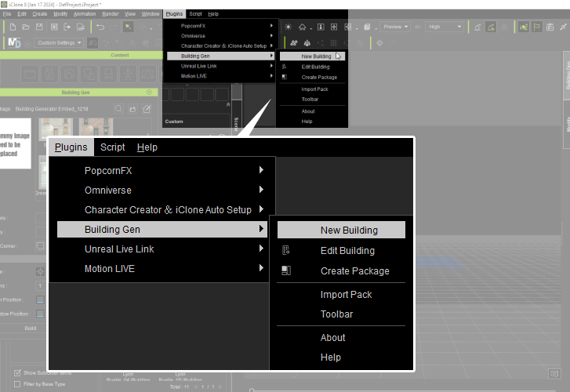570x392 pixels.
Task: Open the File menu
Action: pyautogui.click(x=7, y=14)
